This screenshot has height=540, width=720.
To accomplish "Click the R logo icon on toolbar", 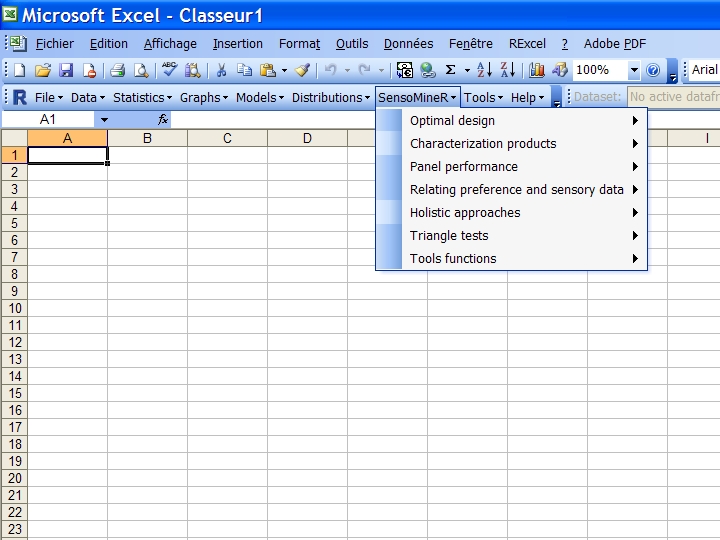I will (20, 97).
